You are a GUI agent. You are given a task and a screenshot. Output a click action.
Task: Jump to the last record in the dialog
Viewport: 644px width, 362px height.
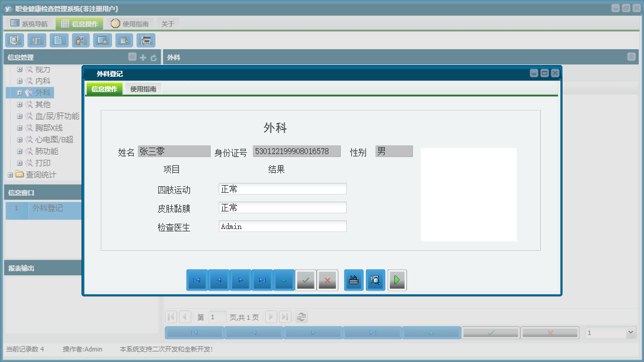262,280
